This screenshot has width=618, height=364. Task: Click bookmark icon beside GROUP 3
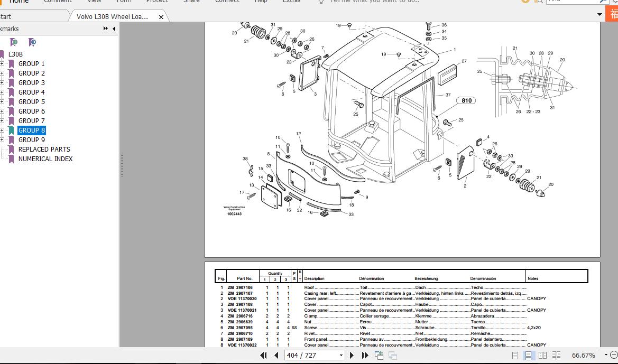coord(11,83)
